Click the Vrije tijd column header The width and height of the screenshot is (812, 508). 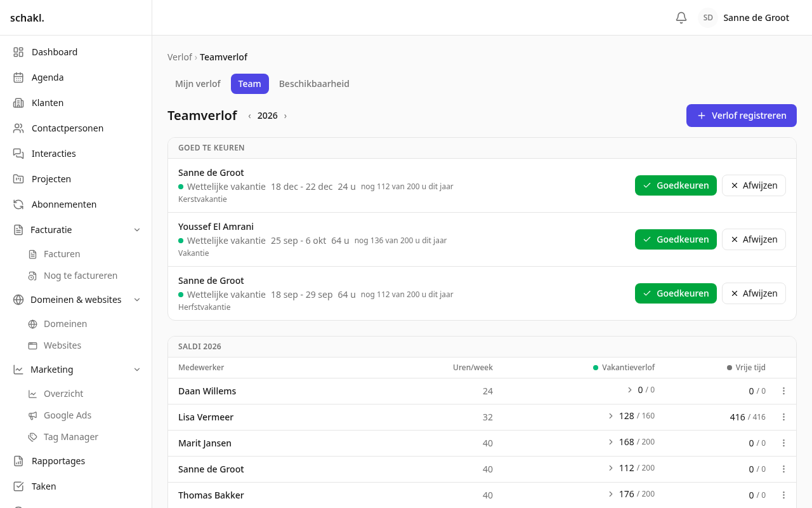[746, 368]
